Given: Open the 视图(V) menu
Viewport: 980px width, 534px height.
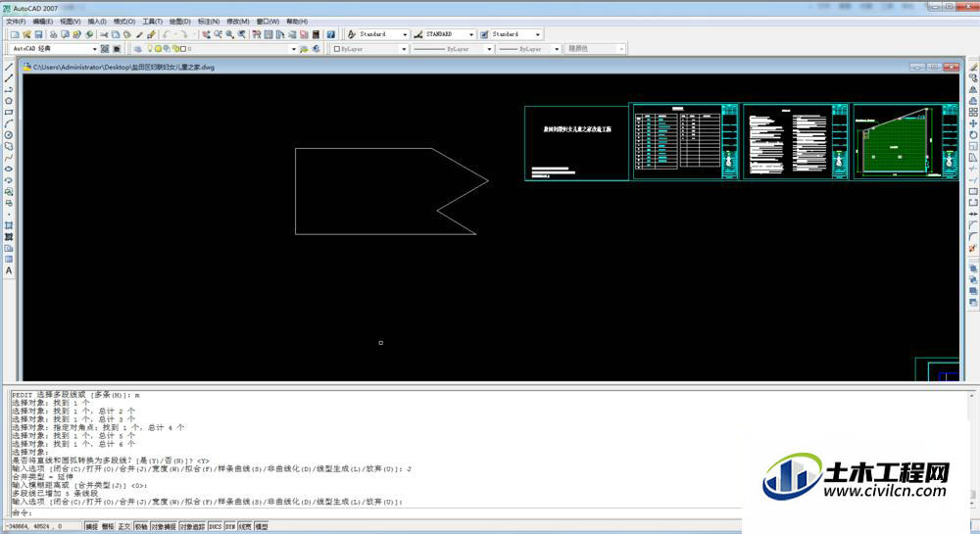Looking at the screenshot, I should [x=70, y=22].
